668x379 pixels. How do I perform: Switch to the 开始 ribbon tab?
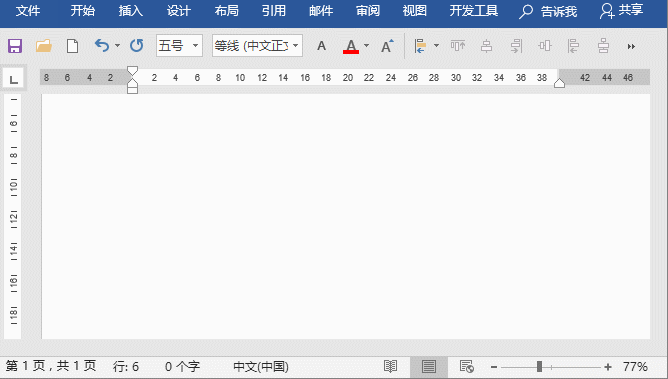[83, 11]
